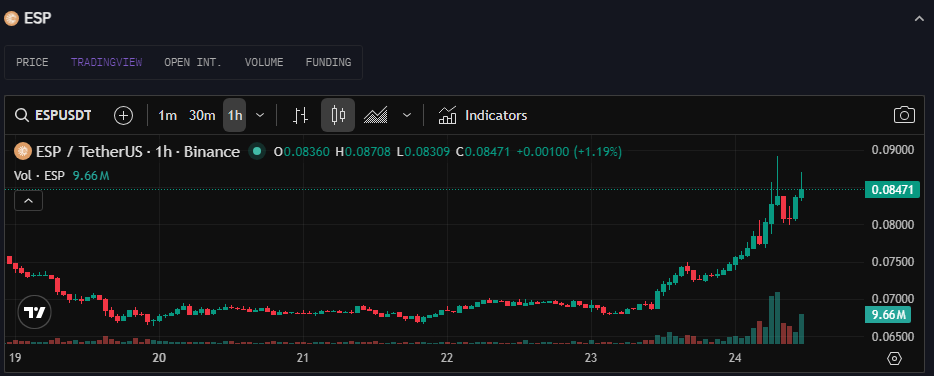Switch to the TRADINGVIEW tab

click(x=107, y=62)
